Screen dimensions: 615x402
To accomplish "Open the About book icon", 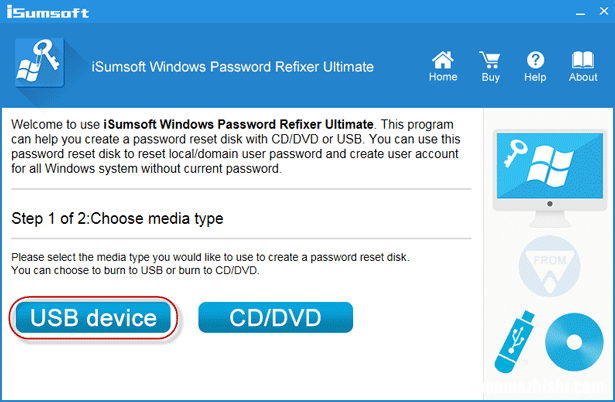I will pyautogui.click(x=583, y=65).
